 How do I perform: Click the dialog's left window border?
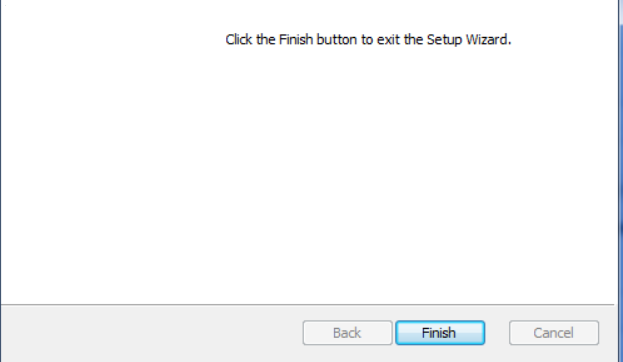(x=0, y=181)
